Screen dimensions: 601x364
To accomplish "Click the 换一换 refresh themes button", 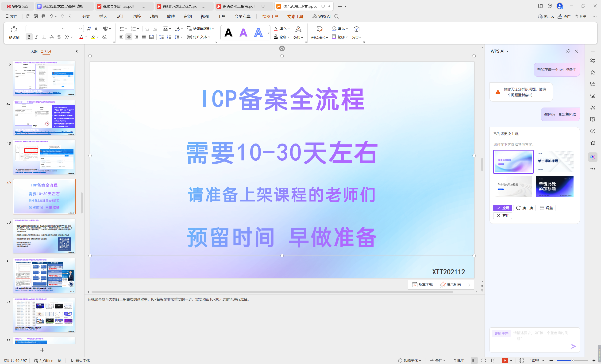I will coord(524,208).
